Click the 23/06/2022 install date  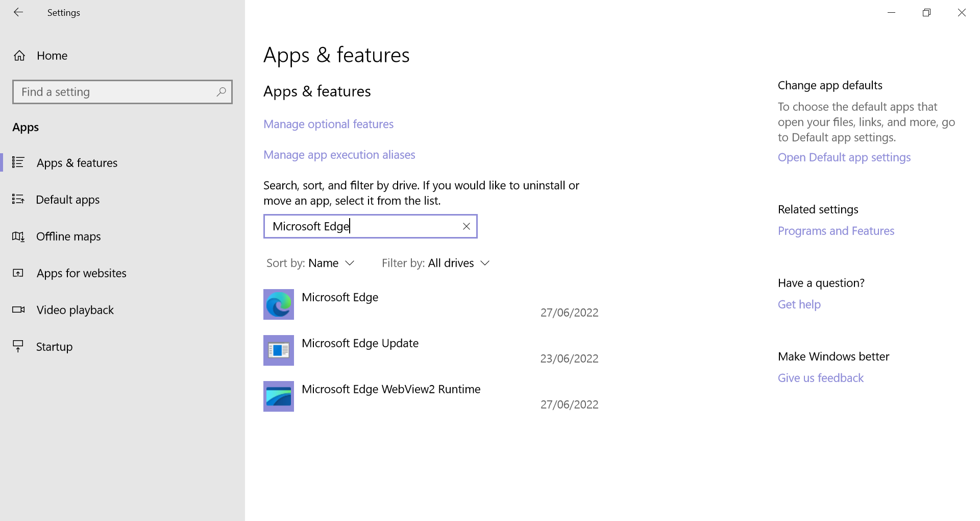click(x=569, y=359)
